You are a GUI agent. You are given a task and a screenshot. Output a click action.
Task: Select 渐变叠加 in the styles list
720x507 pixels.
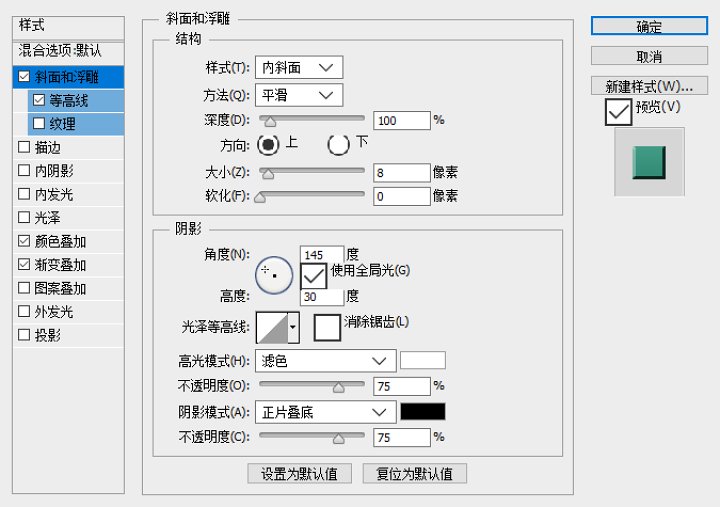pos(60,265)
